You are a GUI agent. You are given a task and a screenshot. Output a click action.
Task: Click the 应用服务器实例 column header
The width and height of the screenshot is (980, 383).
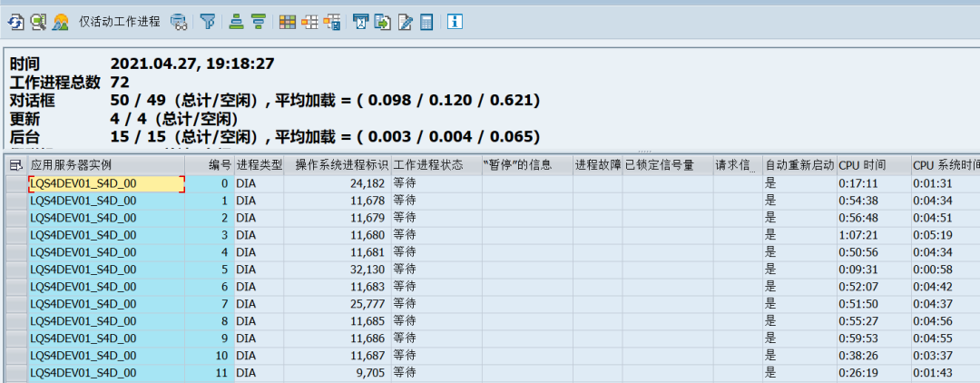(x=106, y=165)
